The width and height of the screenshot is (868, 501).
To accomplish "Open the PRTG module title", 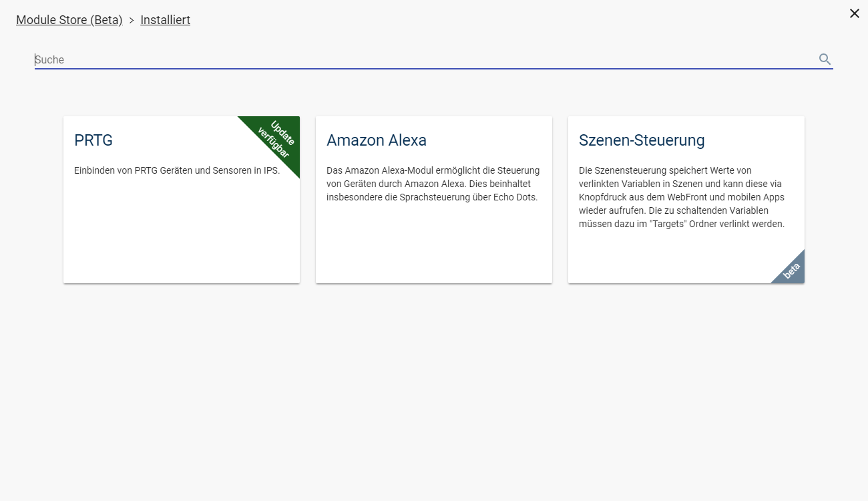I will click(x=93, y=140).
